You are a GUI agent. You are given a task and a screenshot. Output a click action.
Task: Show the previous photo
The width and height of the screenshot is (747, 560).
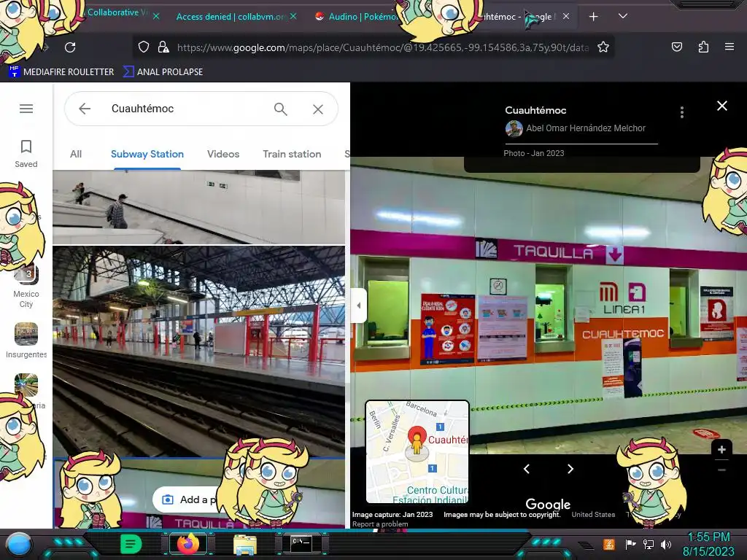(x=527, y=469)
